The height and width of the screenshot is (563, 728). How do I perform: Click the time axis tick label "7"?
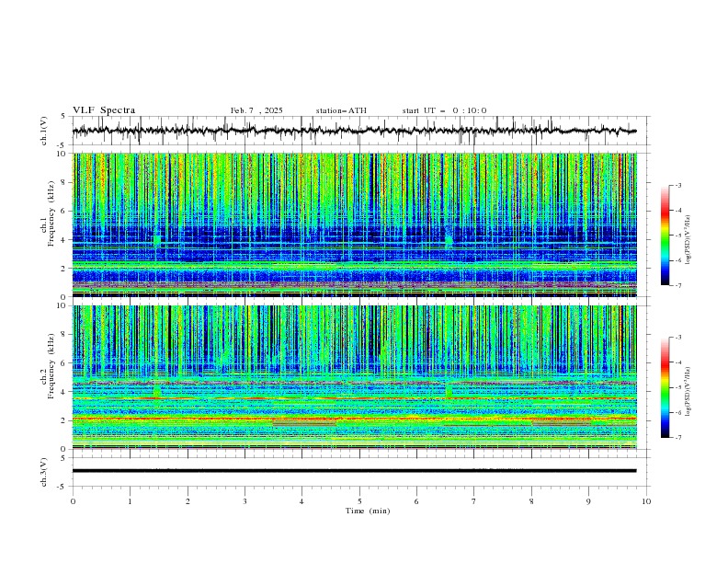pyautogui.click(x=474, y=501)
